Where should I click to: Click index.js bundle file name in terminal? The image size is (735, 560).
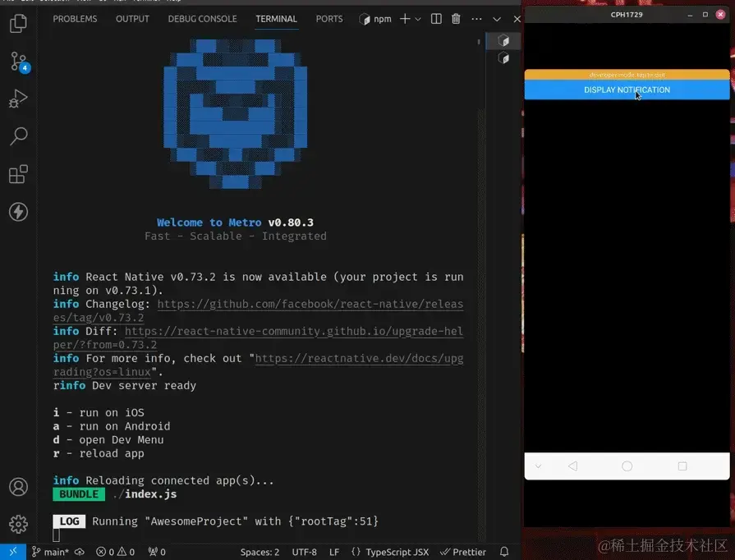tap(150, 494)
